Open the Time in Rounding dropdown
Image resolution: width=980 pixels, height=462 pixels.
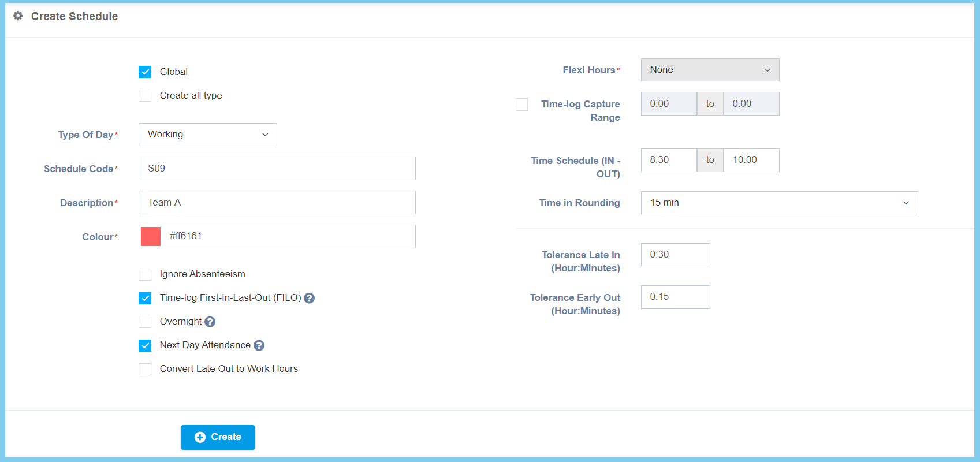click(x=778, y=203)
